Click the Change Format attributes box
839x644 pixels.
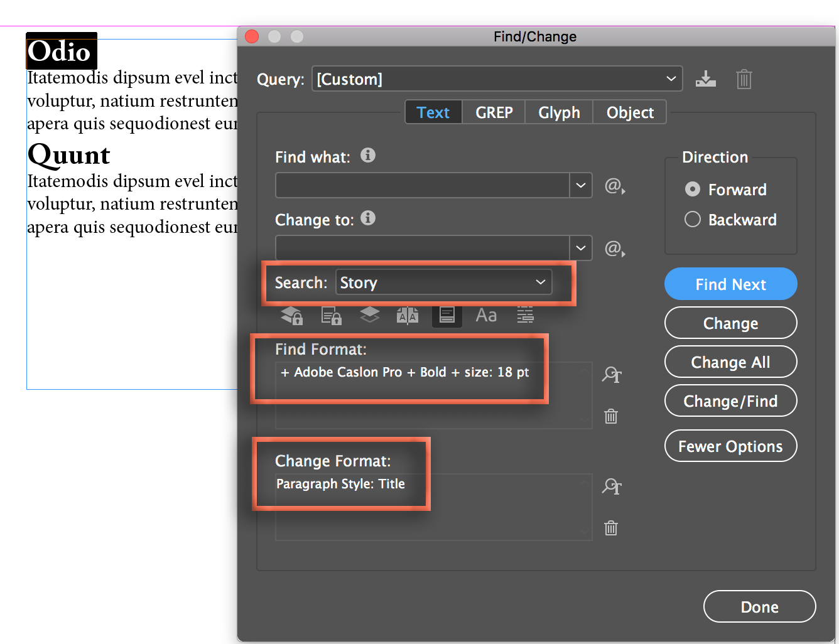pos(434,507)
